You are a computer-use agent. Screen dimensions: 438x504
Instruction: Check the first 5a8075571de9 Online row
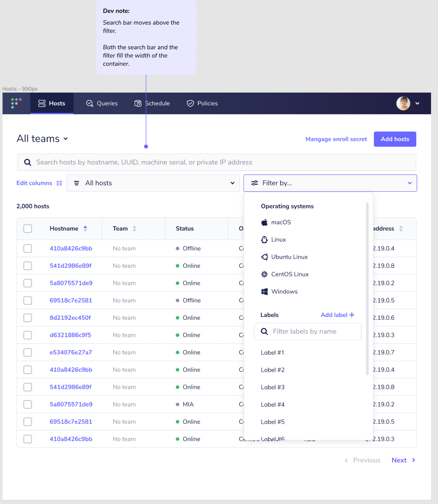(x=28, y=283)
